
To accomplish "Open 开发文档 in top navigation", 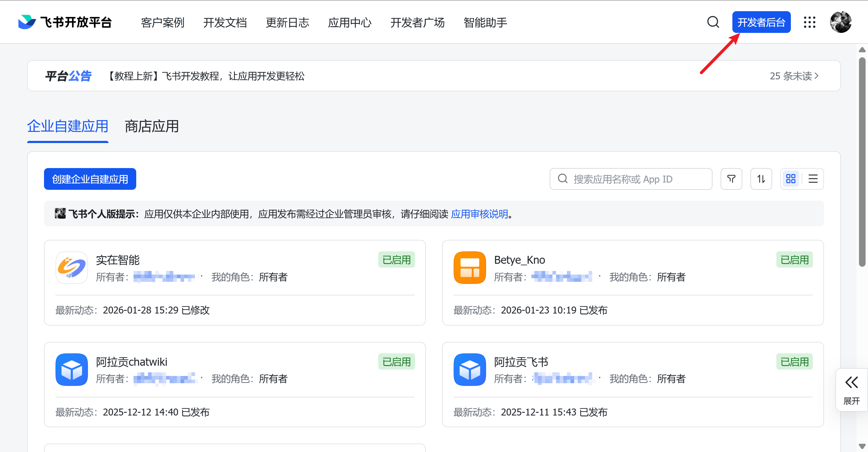I will 225,22.
